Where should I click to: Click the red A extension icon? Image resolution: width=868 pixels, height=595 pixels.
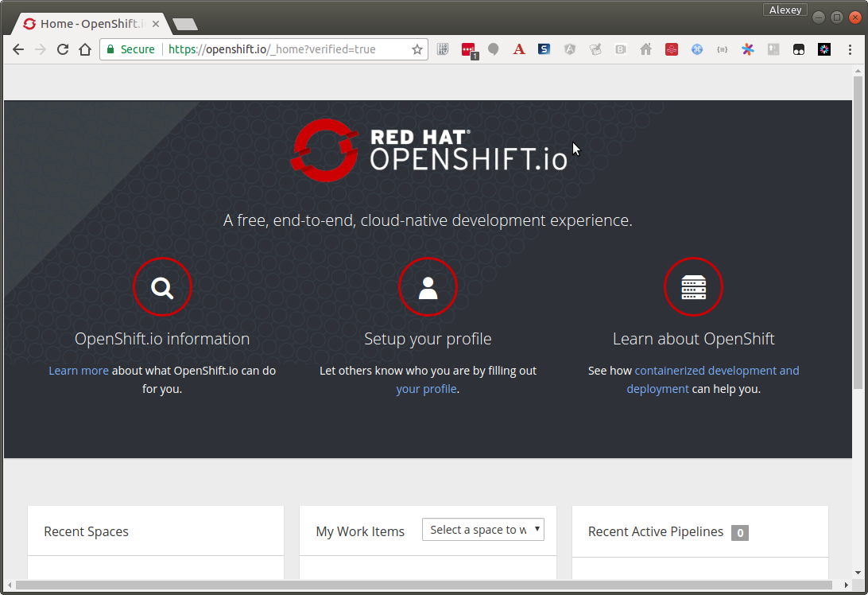point(518,49)
